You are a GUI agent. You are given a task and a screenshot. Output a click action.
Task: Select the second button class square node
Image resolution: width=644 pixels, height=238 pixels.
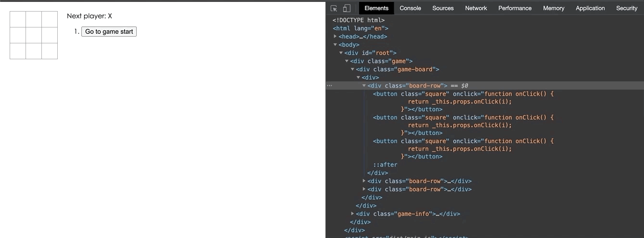pos(464,125)
